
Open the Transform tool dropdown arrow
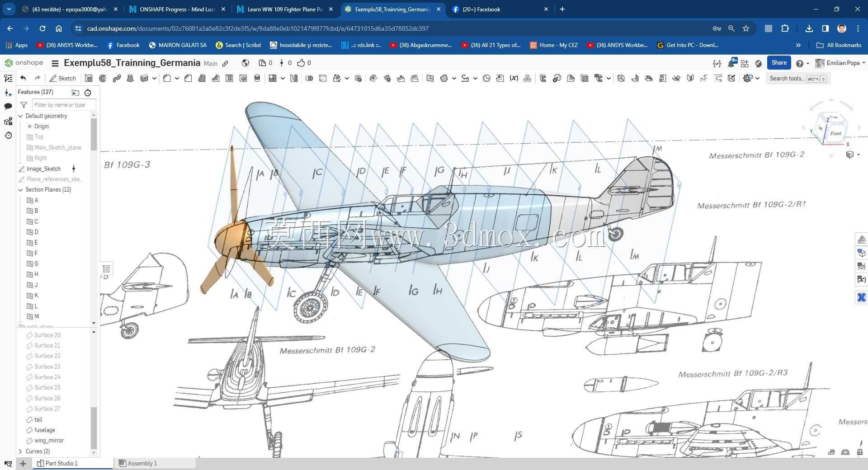[x=347, y=78]
